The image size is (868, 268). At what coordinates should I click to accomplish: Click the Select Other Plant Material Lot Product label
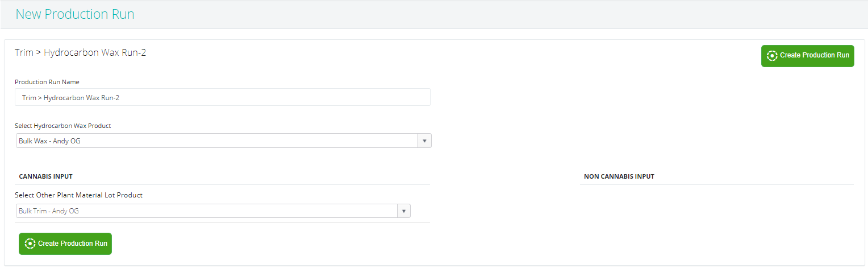78,195
